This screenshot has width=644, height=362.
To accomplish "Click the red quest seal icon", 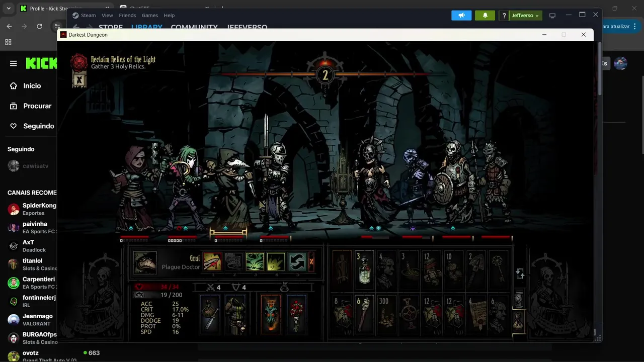I will coord(79,62).
